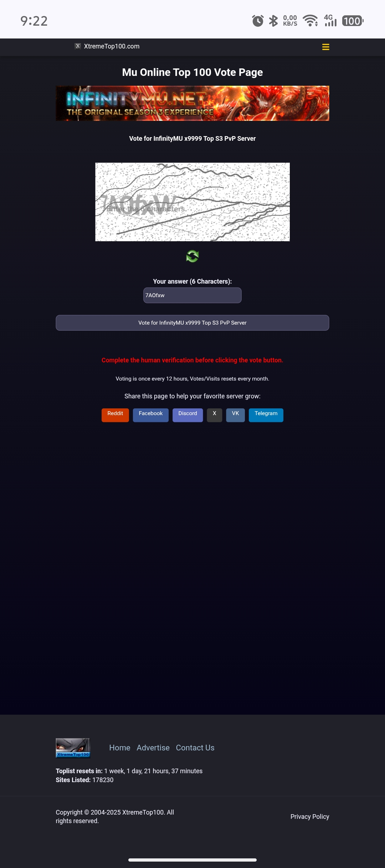Screen dimensions: 385x868
Task: Click the XtremeTop100 footer logo image
Action: click(73, 748)
